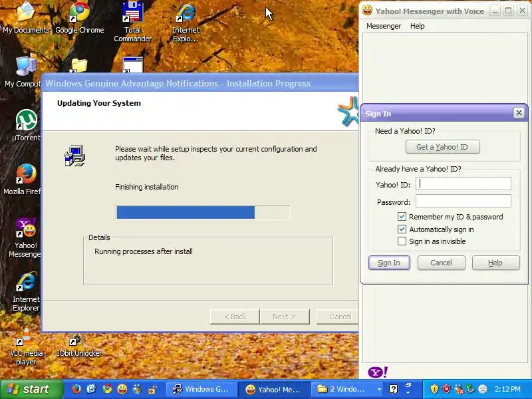Expand the 2 Windows taskbar group dropdown

[379, 389]
